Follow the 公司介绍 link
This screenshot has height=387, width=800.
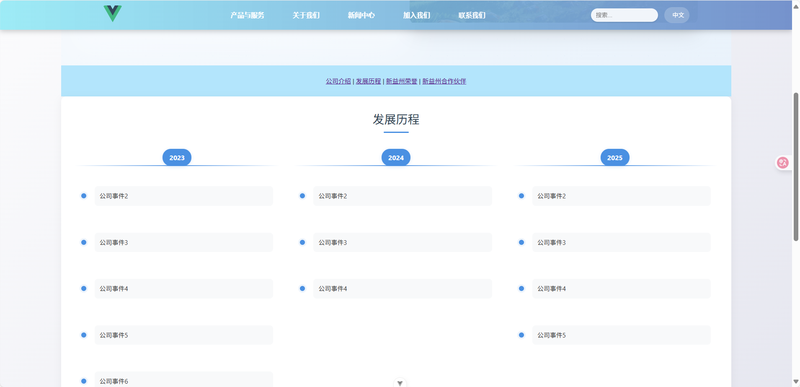tap(338, 81)
